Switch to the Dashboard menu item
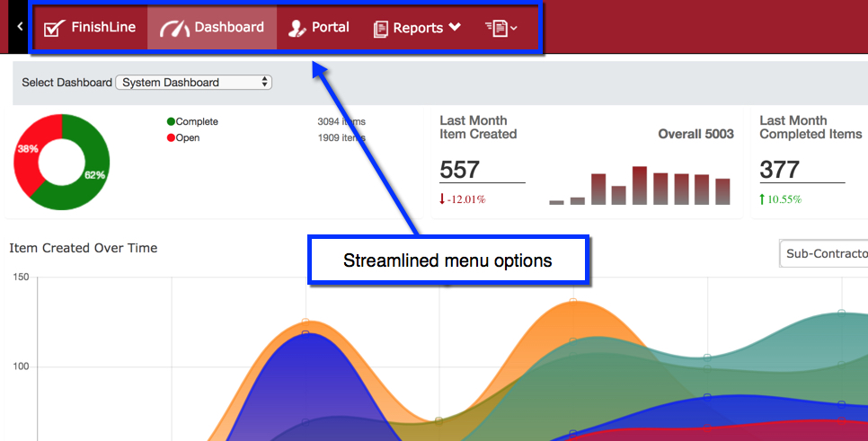 [x=229, y=28]
